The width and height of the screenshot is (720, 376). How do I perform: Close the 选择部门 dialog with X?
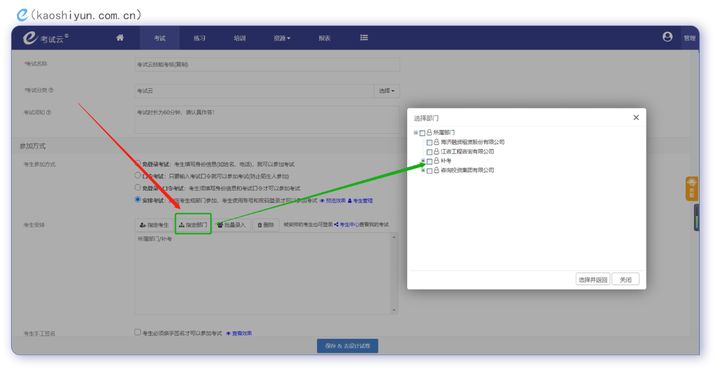tap(636, 118)
